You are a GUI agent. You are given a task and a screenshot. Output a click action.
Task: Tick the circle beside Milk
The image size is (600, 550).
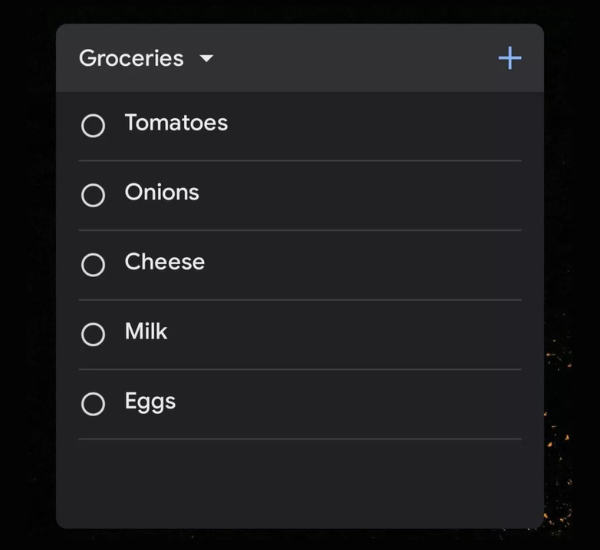tap(93, 334)
